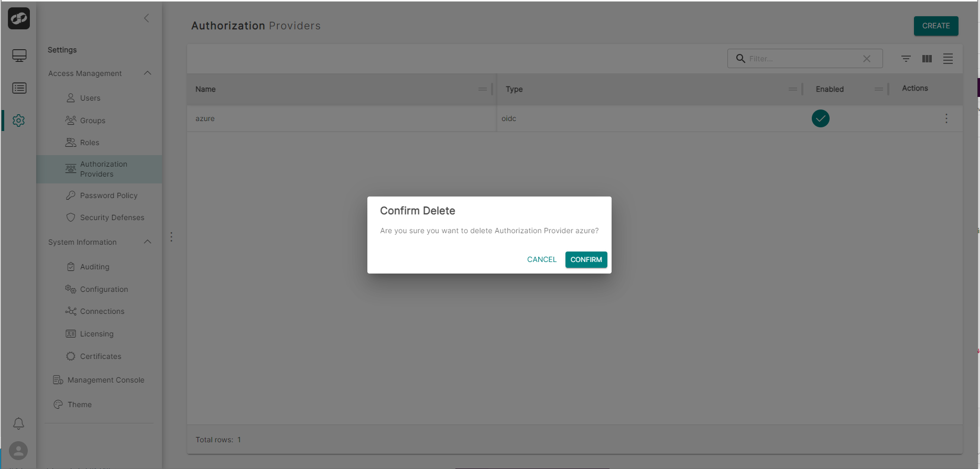The image size is (980, 469).
Task: Open the user profile avatar icon
Action: (18, 451)
